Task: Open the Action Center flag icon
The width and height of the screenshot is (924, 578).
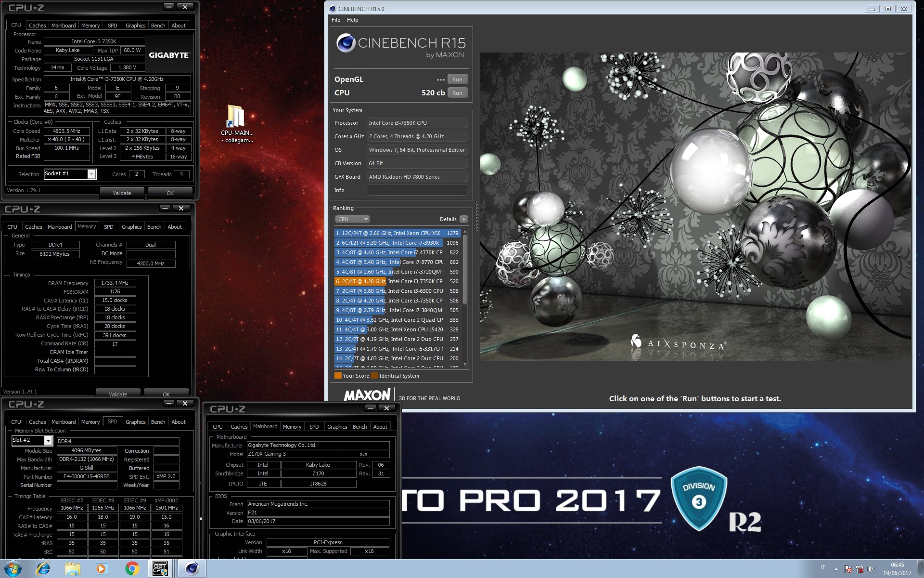Action: tap(848, 569)
